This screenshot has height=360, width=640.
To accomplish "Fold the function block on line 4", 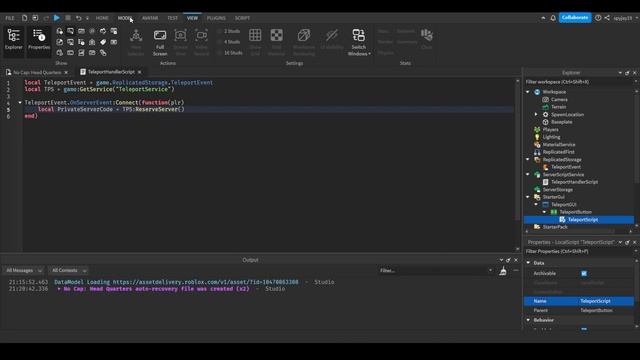I will click(20, 102).
